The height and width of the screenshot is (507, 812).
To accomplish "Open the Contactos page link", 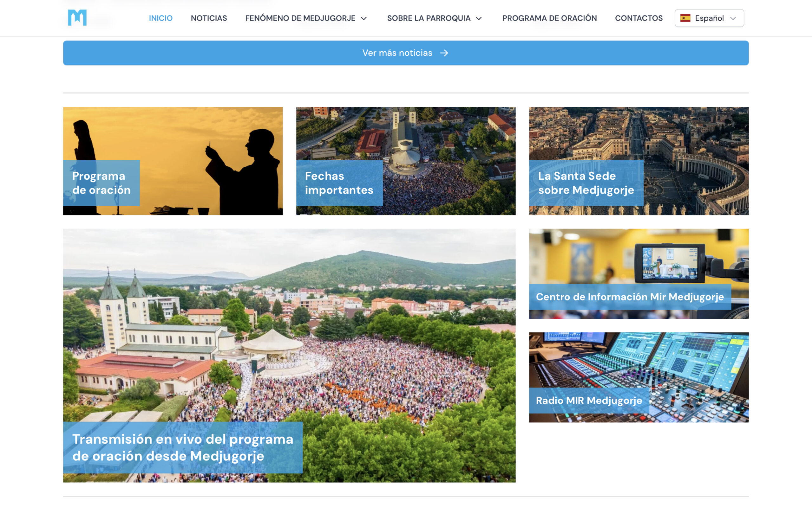I will (x=638, y=18).
